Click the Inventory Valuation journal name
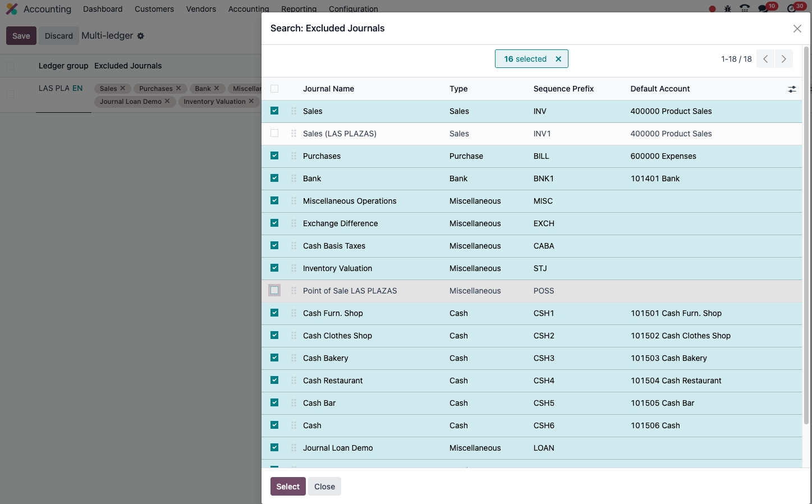812x504 pixels. [337, 268]
